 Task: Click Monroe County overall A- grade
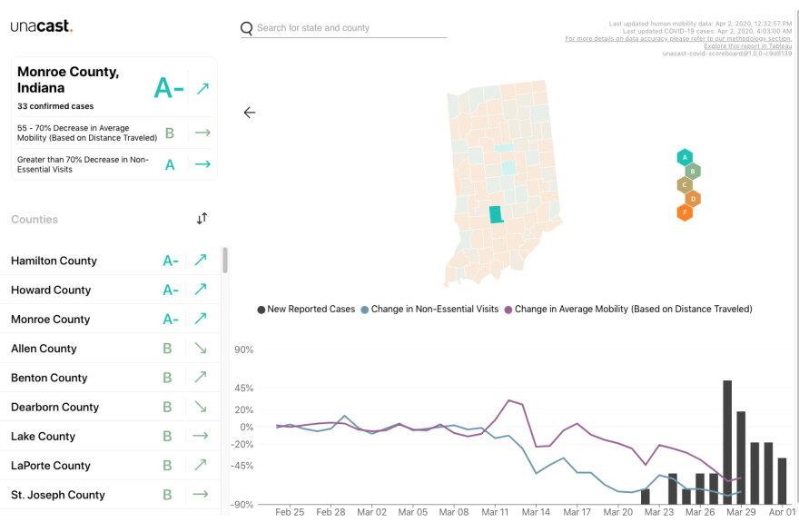(x=169, y=88)
